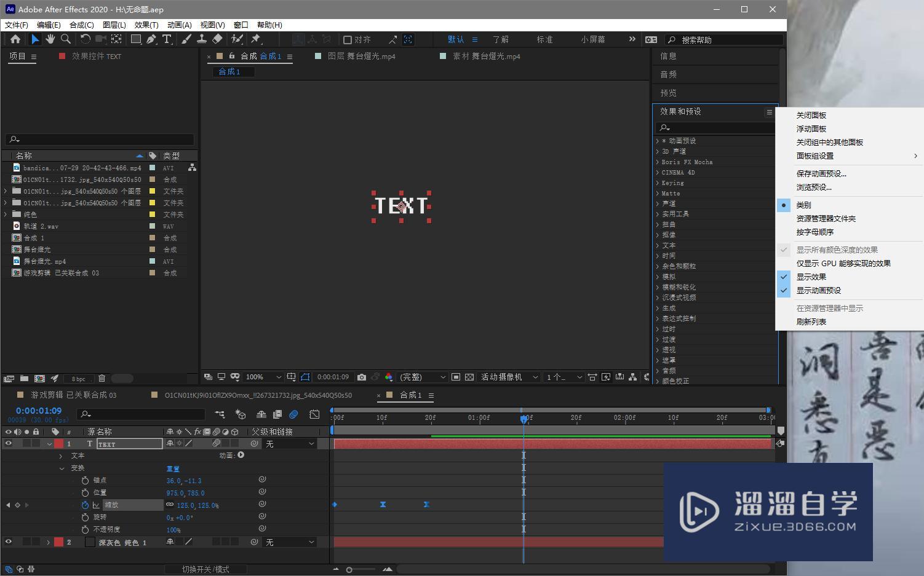Select the Rectangle shape tool
This screenshot has height=576, width=924.
(x=135, y=39)
